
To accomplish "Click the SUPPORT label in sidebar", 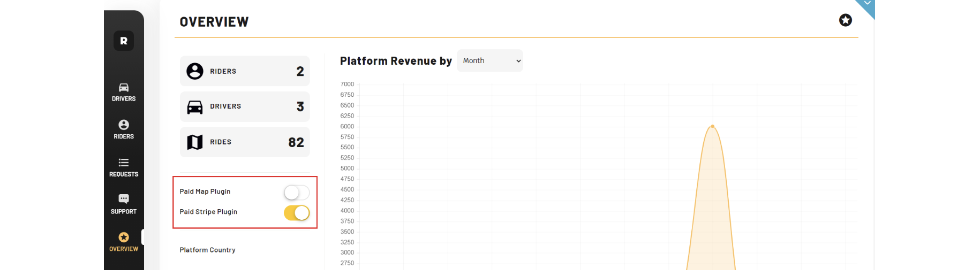I will click(x=124, y=212).
